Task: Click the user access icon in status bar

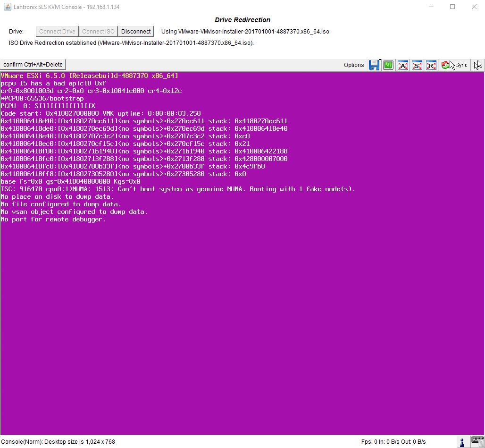Action: point(462,442)
